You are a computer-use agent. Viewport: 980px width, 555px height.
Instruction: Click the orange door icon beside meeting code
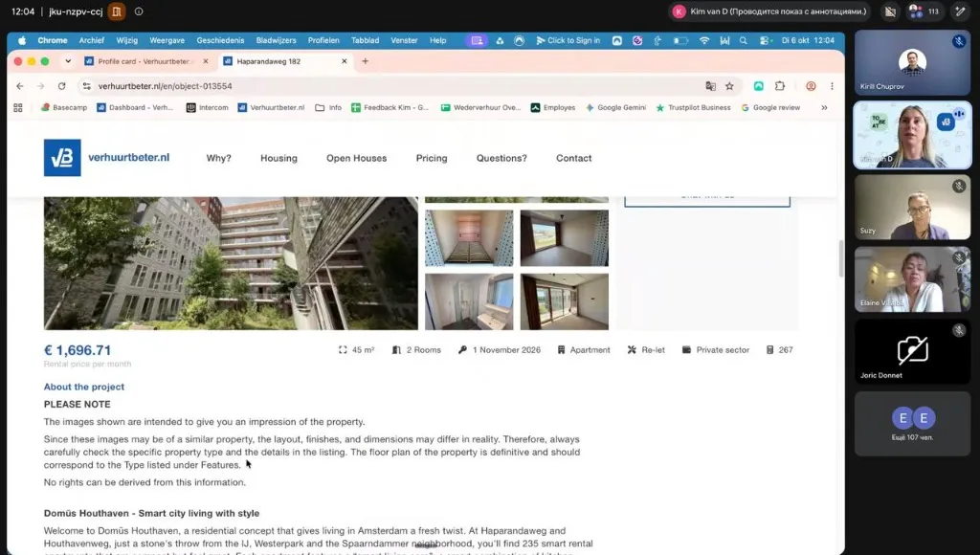coord(116,11)
